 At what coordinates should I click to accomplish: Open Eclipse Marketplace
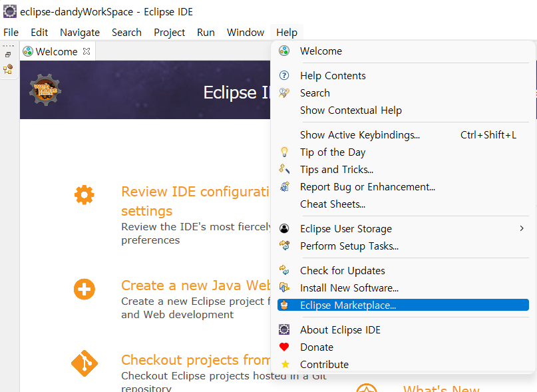pyautogui.click(x=403, y=305)
